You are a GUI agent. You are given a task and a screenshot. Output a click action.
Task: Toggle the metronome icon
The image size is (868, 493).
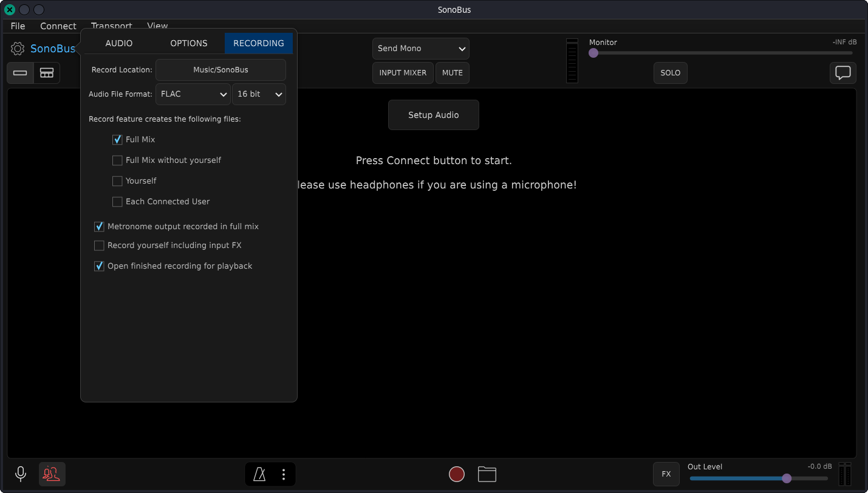point(259,474)
